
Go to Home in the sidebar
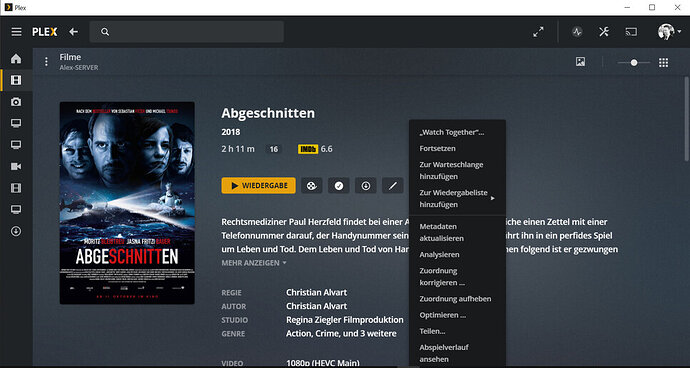click(x=16, y=59)
